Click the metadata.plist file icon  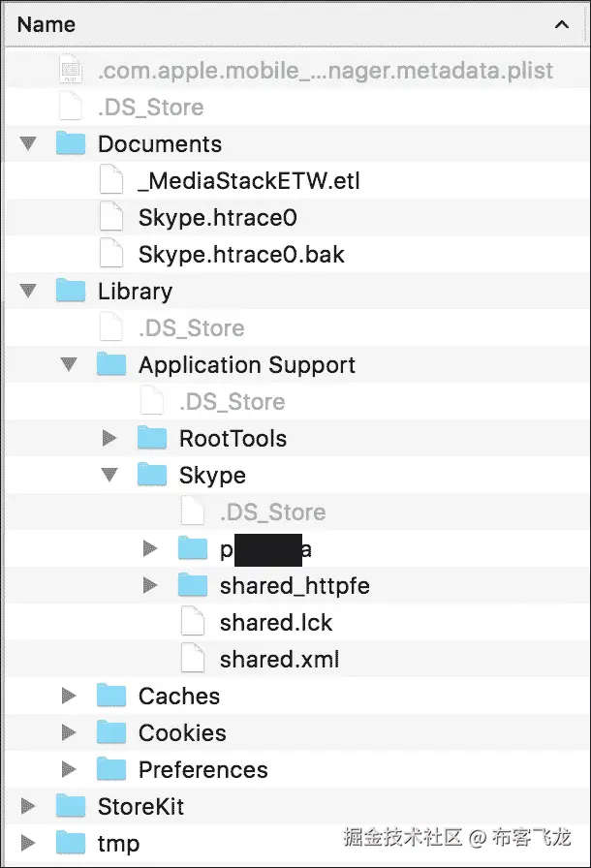point(71,71)
